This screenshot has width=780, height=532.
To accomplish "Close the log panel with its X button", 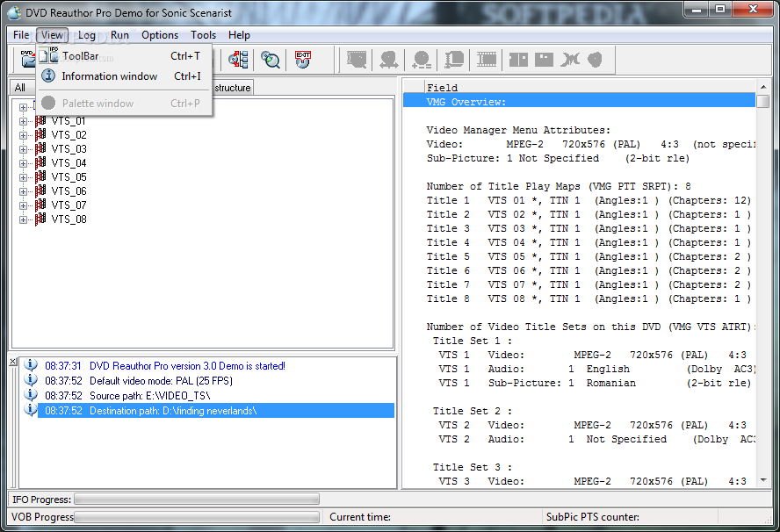I will [13, 362].
